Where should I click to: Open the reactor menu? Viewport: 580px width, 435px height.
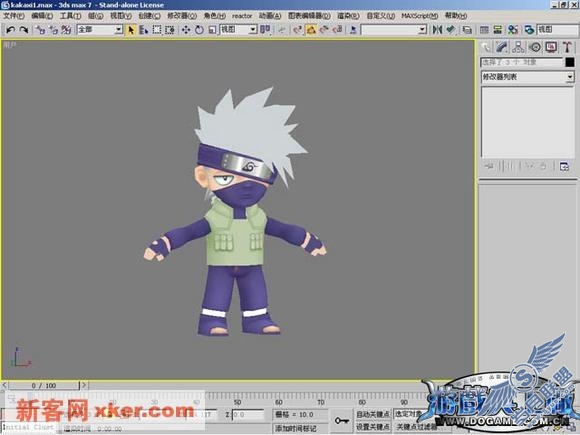click(242, 16)
